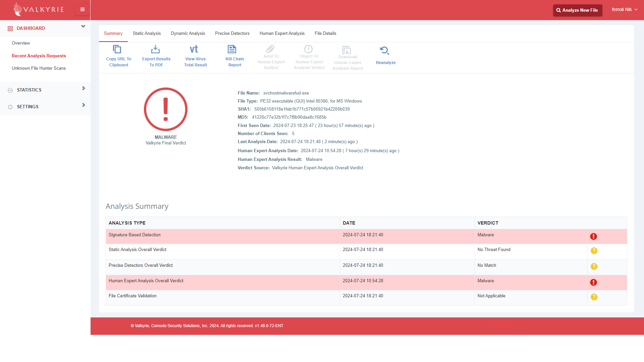Open the Human Expert Analysis tab
The height and width of the screenshot is (362, 644).
click(x=282, y=34)
